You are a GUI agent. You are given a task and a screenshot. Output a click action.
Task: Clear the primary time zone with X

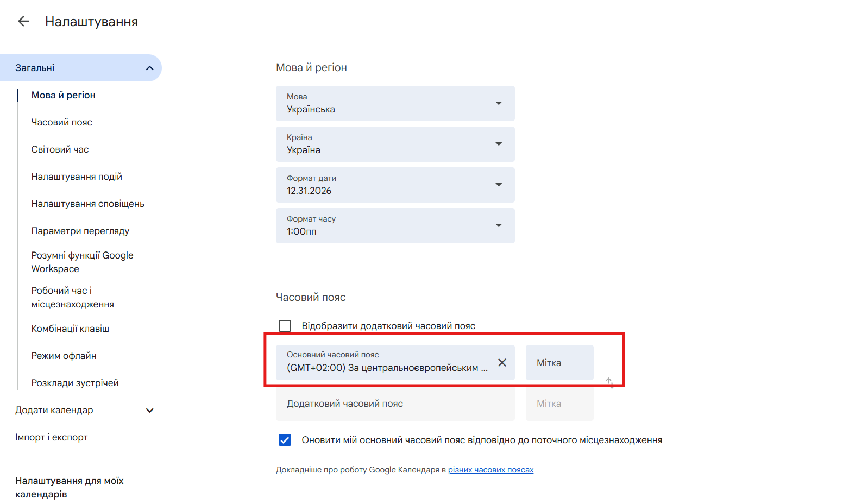(x=502, y=362)
